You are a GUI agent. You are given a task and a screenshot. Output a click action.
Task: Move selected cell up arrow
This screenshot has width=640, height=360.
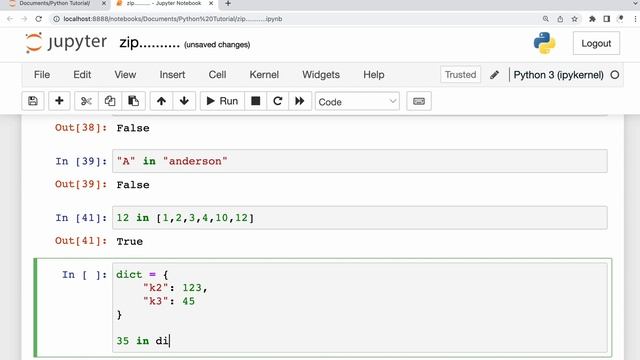[161, 101]
